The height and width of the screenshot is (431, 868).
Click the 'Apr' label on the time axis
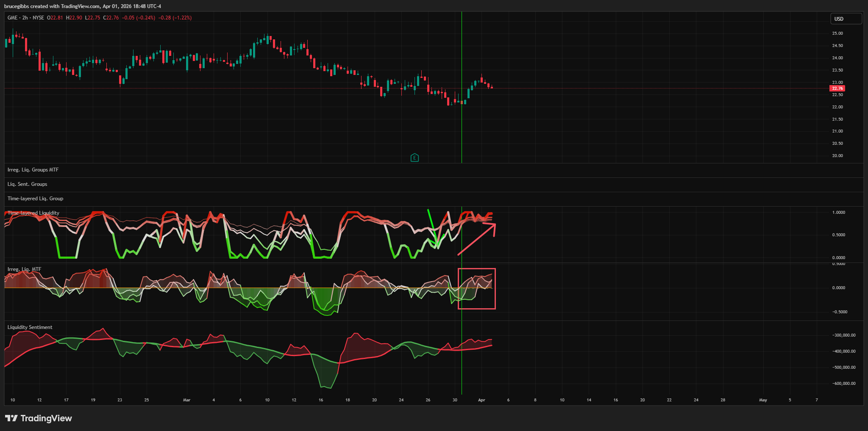tap(481, 400)
